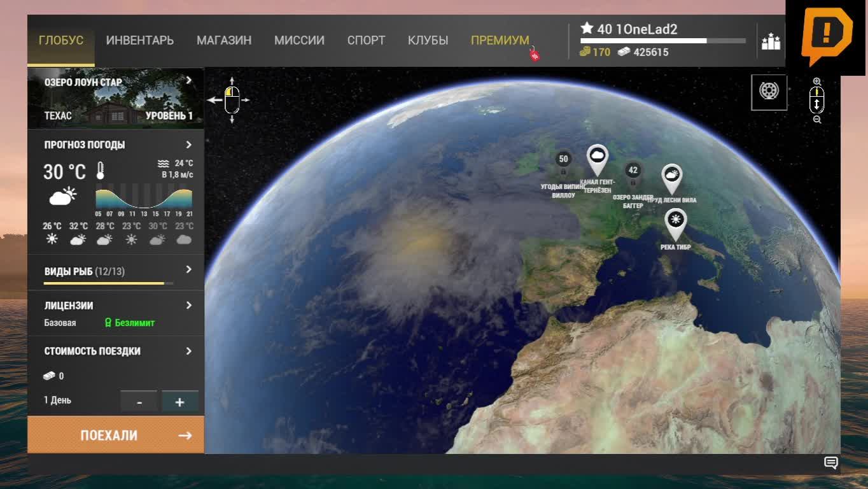
Task: Click the ВИДЫ РЫБ yellow progress bar
Action: 109,283
